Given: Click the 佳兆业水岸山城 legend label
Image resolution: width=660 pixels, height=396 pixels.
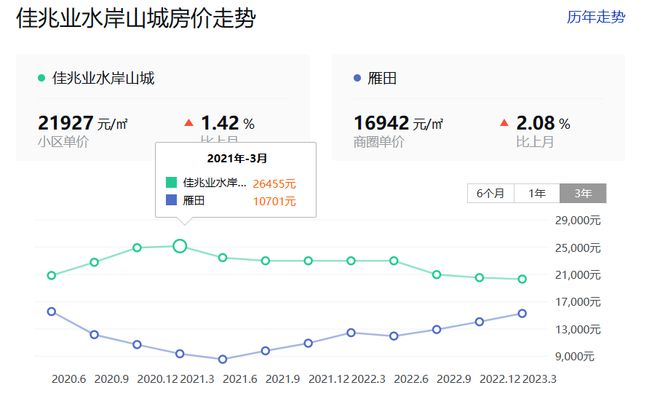Looking at the screenshot, I should coord(103,78).
